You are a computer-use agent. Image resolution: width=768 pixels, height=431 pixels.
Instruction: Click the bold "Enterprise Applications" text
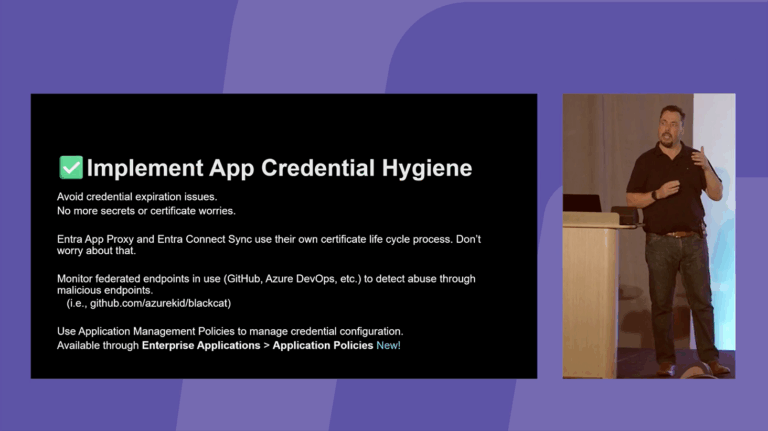[203, 345]
